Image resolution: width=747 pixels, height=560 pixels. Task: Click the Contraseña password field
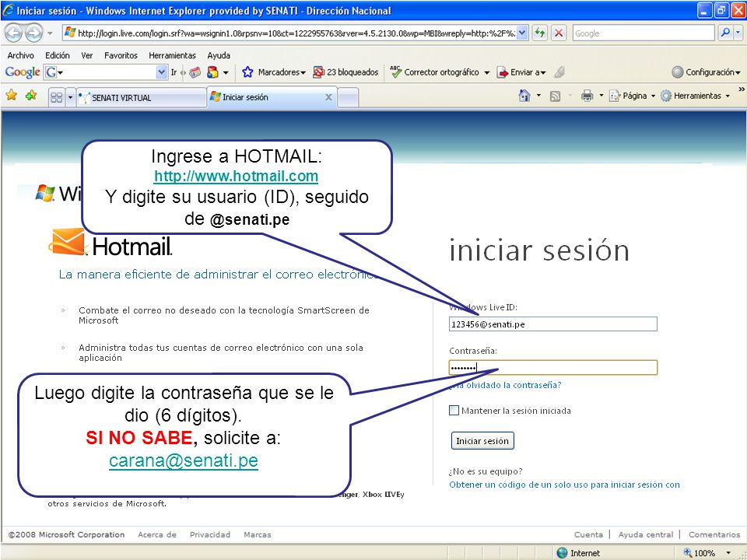tap(552, 367)
